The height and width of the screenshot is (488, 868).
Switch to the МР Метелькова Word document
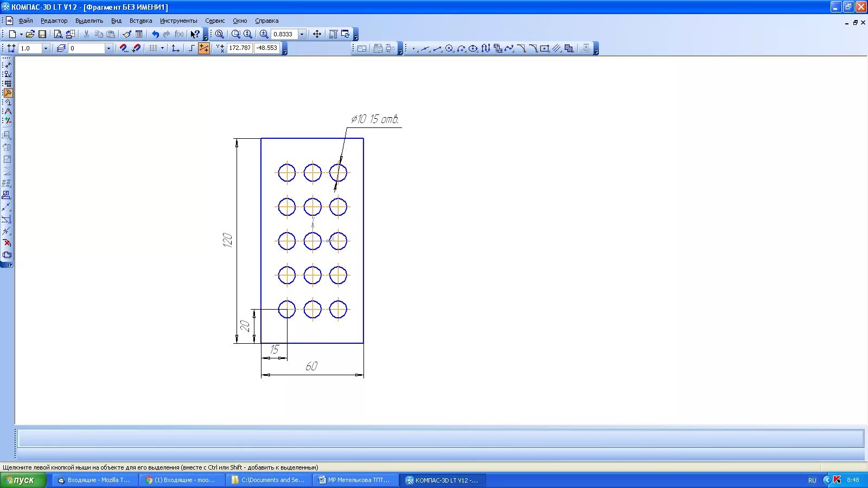click(355, 480)
